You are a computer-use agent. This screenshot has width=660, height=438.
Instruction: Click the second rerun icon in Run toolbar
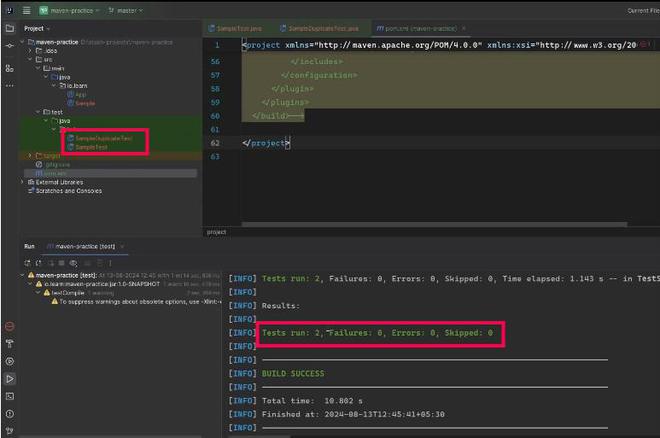(x=39, y=263)
